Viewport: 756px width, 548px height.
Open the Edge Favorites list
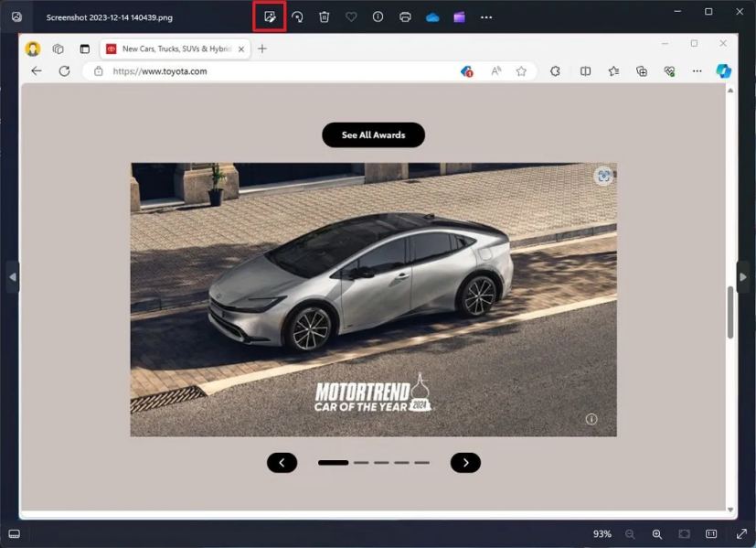[x=613, y=71]
